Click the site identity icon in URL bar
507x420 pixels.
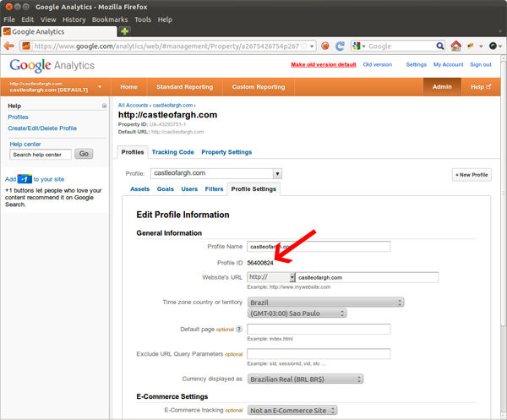(26, 46)
